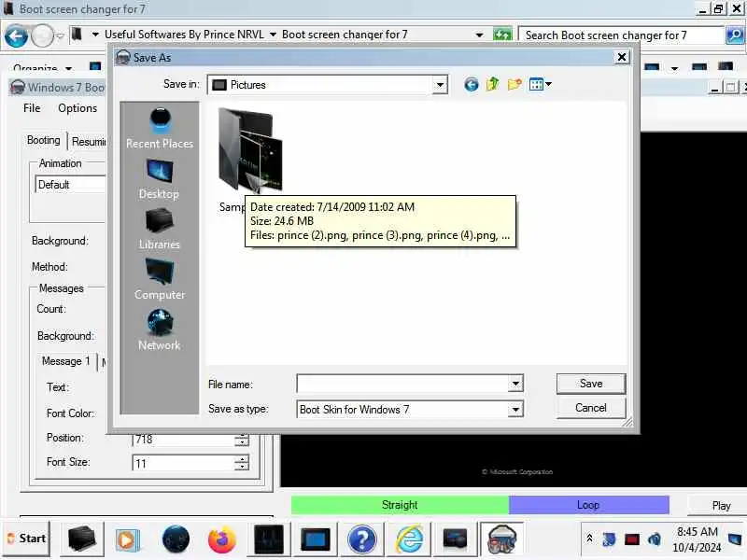The image size is (747, 560).
Task: Open the File menu of Boot Updater
Action: coord(32,108)
